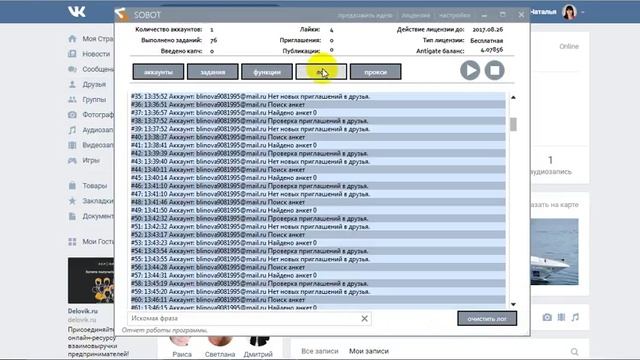
Task: Select log row #37 Найдено анкет 0
Action: 318,113
